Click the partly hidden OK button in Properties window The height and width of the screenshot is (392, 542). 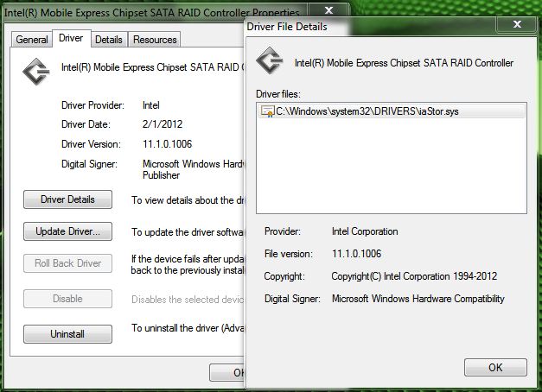[227, 373]
